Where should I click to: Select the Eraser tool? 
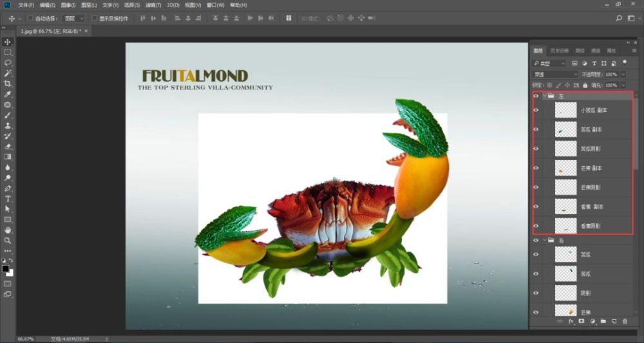coord(7,147)
